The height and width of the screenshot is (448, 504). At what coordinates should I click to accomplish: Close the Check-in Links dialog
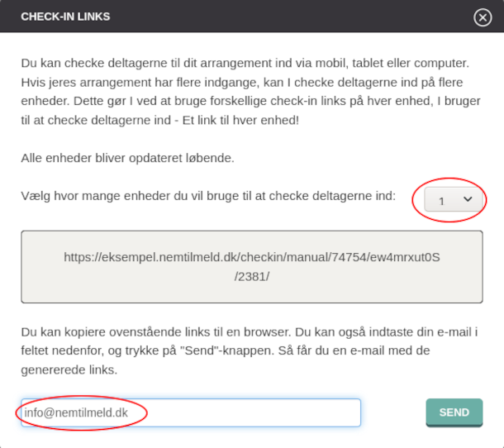(x=483, y=17)
